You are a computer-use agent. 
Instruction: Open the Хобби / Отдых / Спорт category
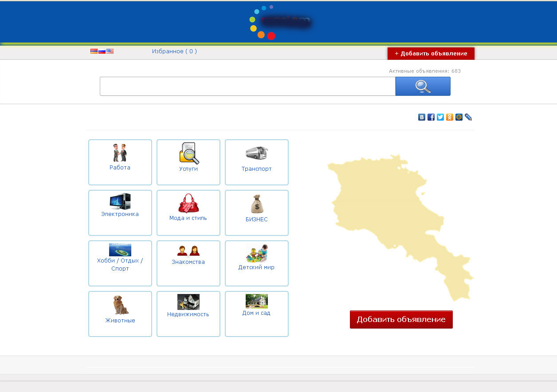(x=120, y=263)
